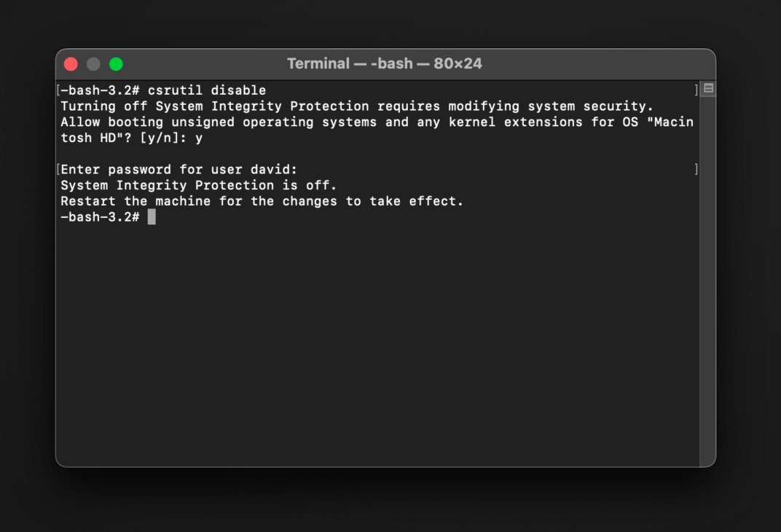Click the blinking block cursor

[x=152, y=216]
